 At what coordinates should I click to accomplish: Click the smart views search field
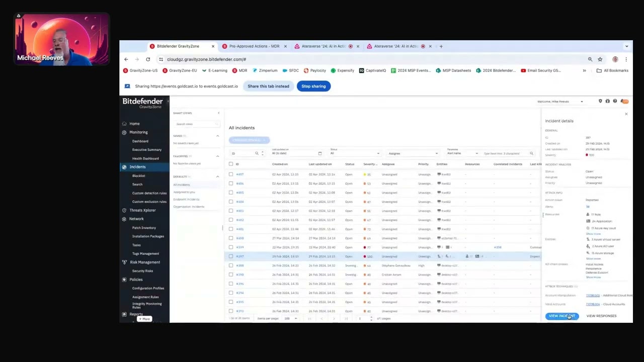point(196,124)
